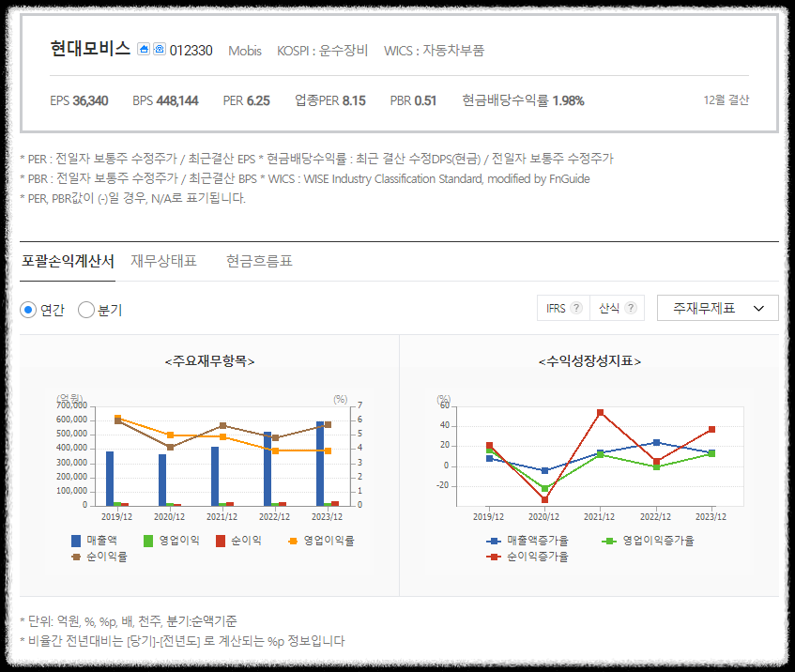
Task: Toggle the 영업이익증가율 legend marker
Action: point(609,542)
